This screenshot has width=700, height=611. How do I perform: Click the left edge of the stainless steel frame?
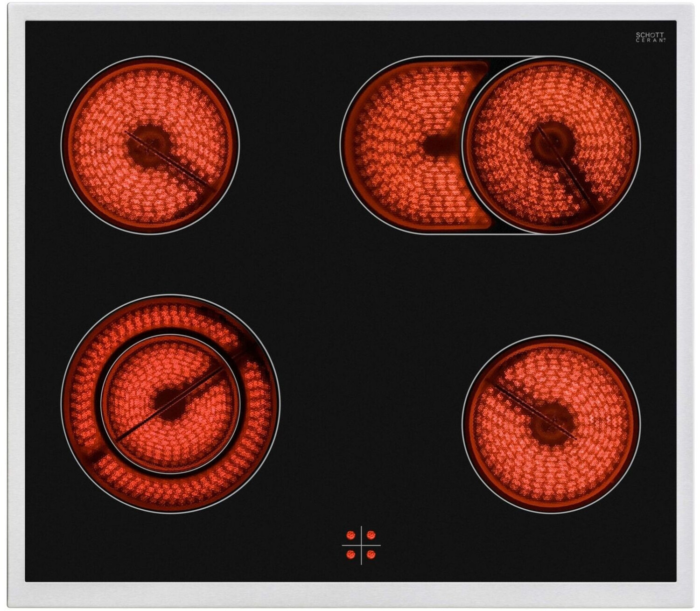click(x=16, y=303)
